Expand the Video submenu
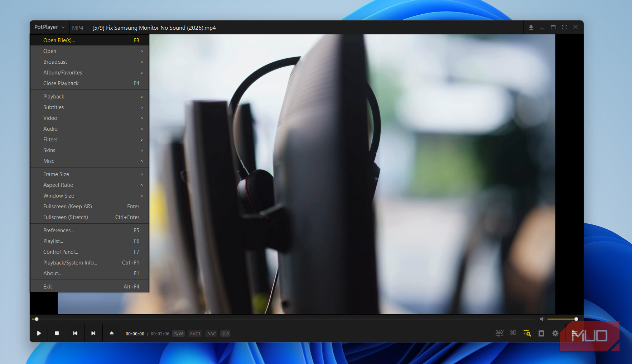The width and height of the screenshot is (632, 364). click(x=90, y=118)
